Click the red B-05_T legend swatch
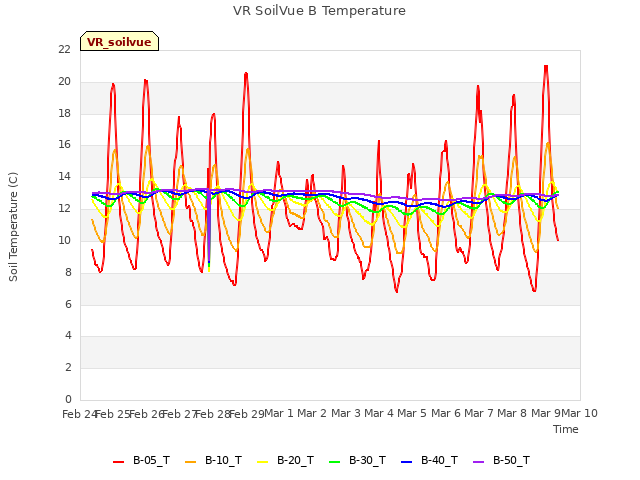This screenshot has height=480, width=640. pyautogui.click(x=118, y=462)
